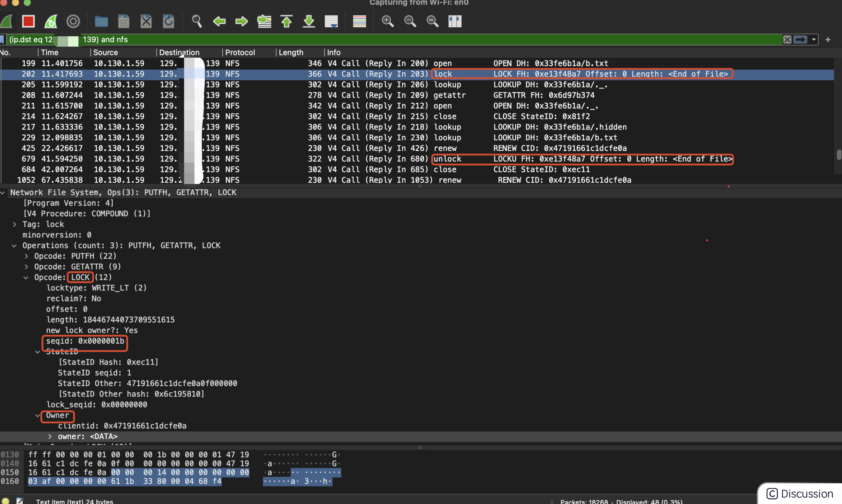Save the capture file
This screenshot has width=842, height=504.
(124, 21)
